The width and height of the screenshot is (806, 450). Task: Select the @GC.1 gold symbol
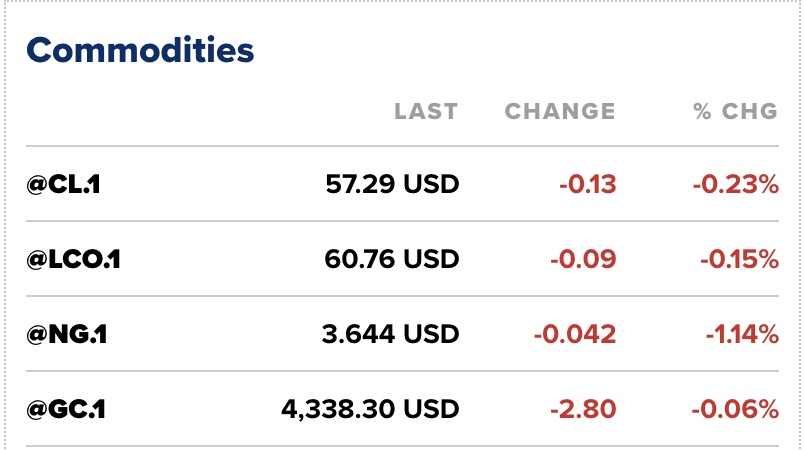click(67, 409)
